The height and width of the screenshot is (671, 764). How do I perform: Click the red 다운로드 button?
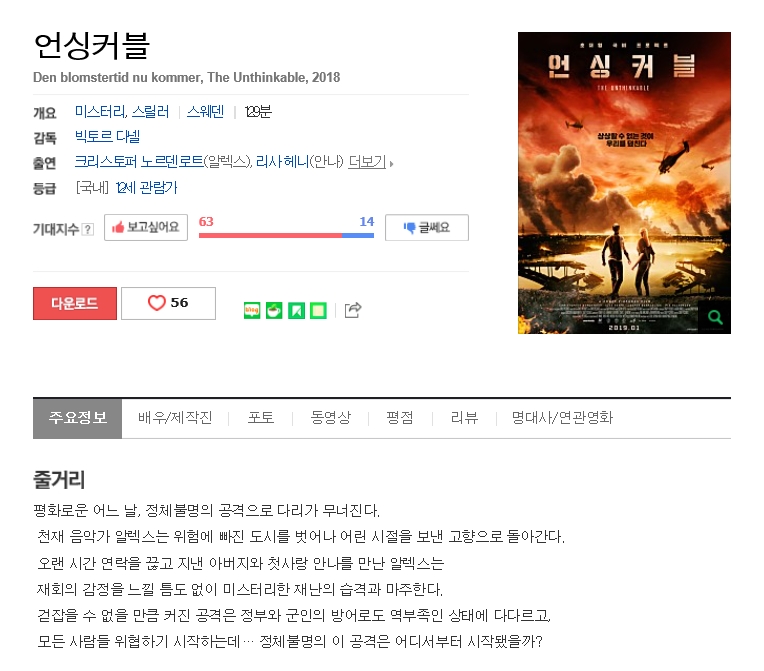(x=75, y=303)
